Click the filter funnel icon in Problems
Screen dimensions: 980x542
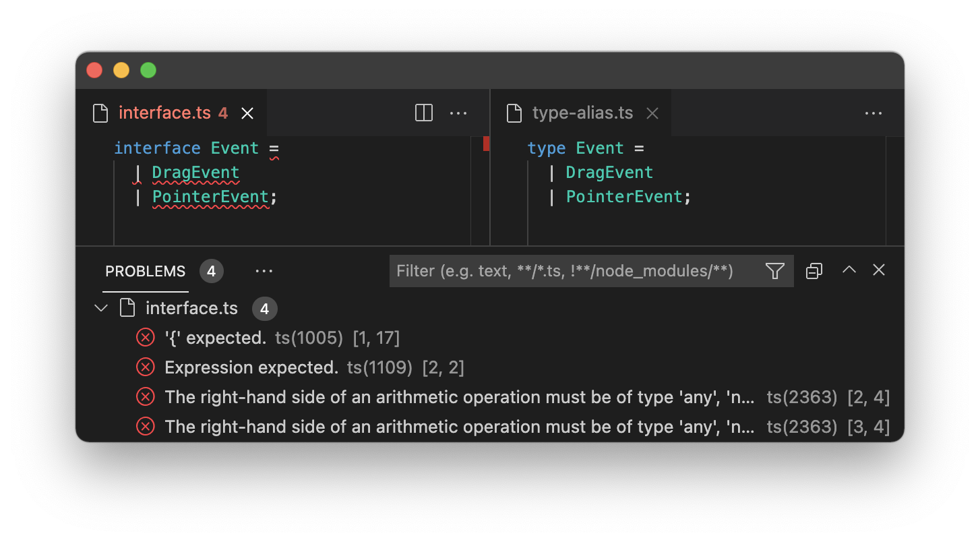[x=775, y=271]
